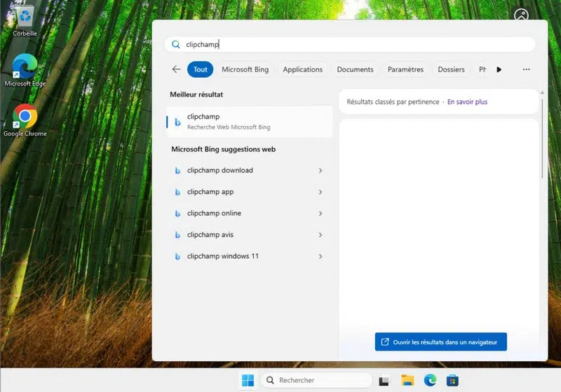561x392 pixels.
Task: Open File Explorer from the taskbar
Action: [407, 380]
